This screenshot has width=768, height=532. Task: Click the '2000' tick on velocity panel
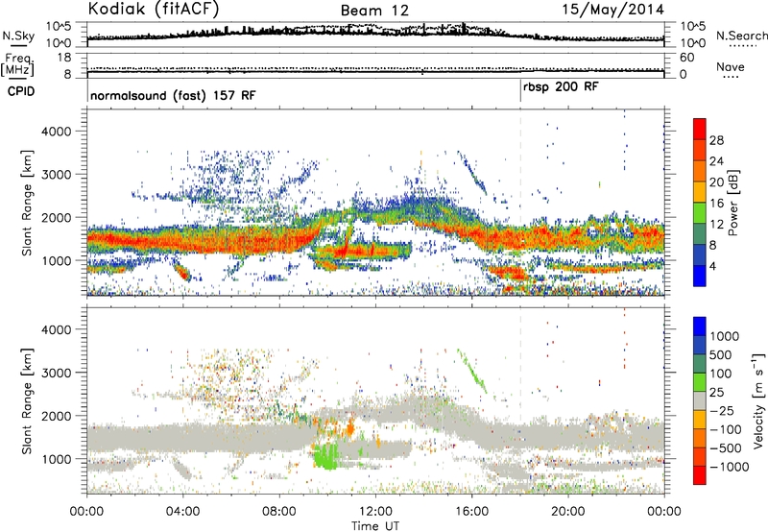tap(56, 416)
